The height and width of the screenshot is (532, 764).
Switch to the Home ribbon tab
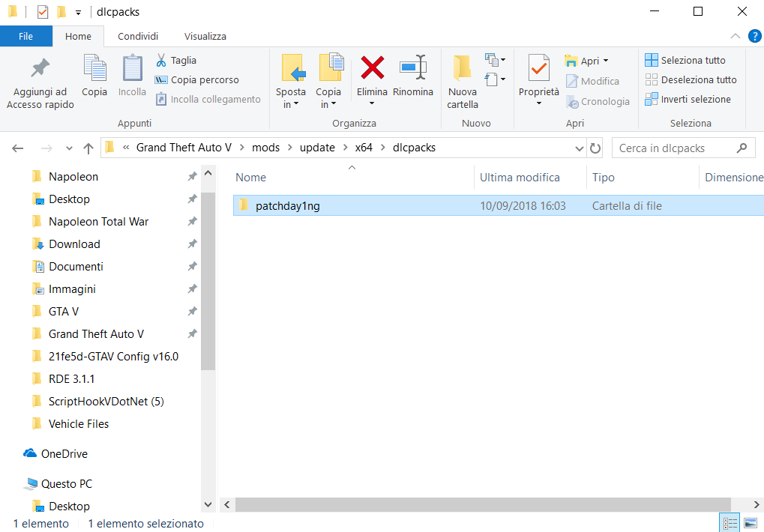click(x=78, y=37)
